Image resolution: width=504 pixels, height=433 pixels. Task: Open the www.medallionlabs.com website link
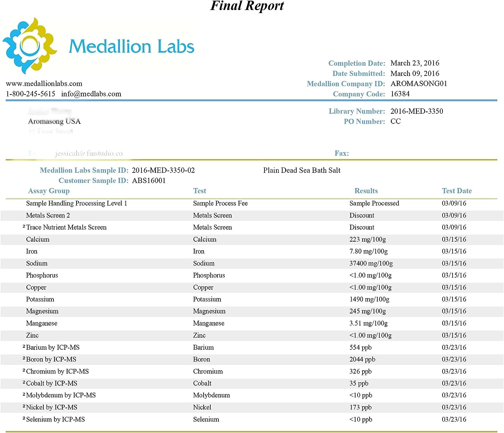click(44, 84)
